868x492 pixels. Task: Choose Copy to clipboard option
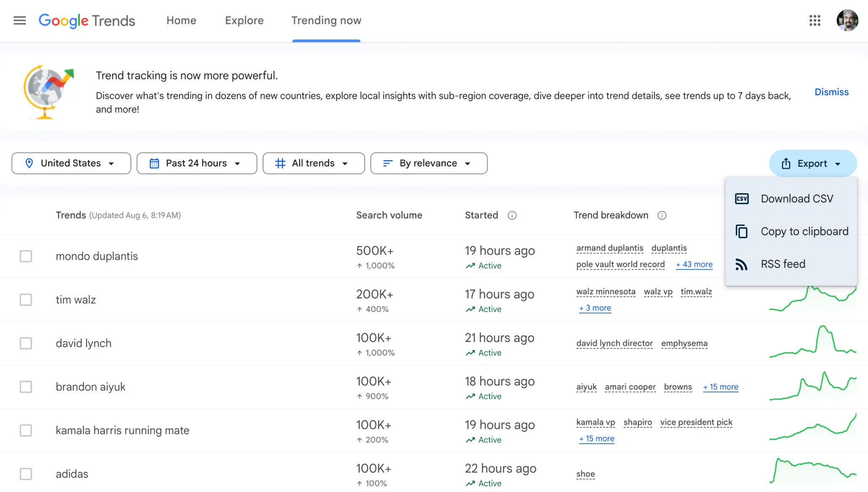791,231
